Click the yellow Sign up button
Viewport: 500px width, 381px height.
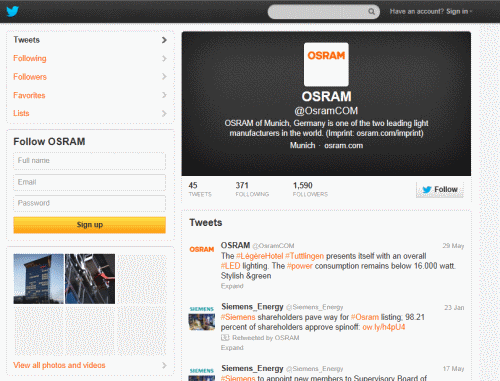click(89, 225)
